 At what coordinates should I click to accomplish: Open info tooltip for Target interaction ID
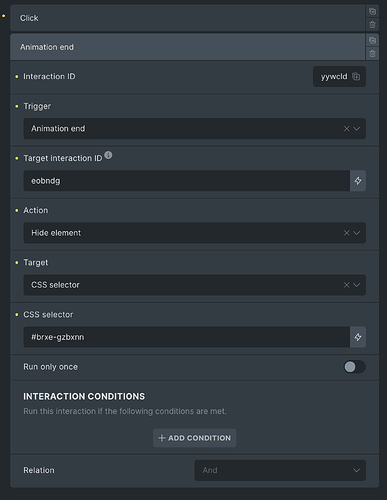tap(108, 155)
